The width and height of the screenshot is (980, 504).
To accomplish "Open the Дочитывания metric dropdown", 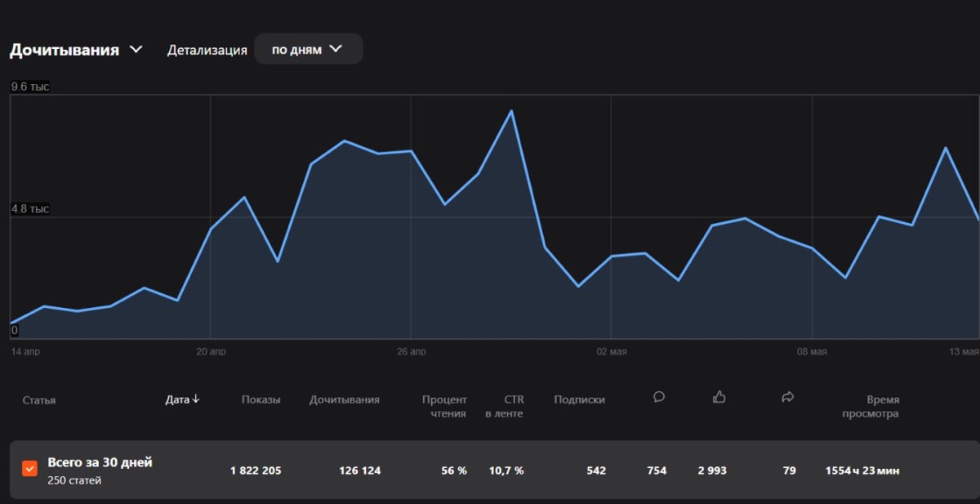I will click(76, 50).
